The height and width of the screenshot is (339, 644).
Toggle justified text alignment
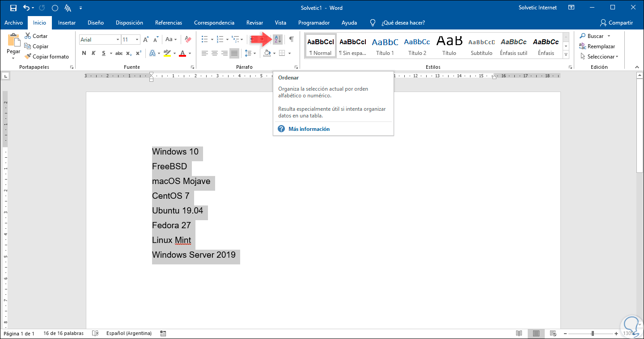(x=234, y=53)
